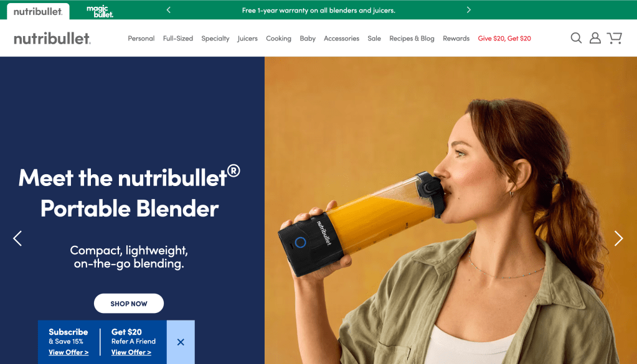Select the nutribullet brand tab
Viewport: 637px width, 364px height.
click(38, 11)
